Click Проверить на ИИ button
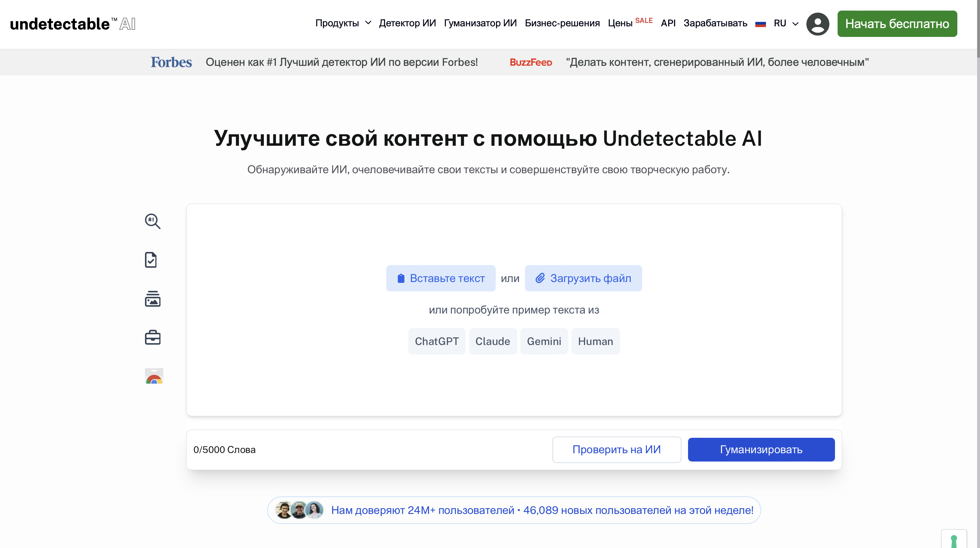980x548 pixels. [616, 450]
